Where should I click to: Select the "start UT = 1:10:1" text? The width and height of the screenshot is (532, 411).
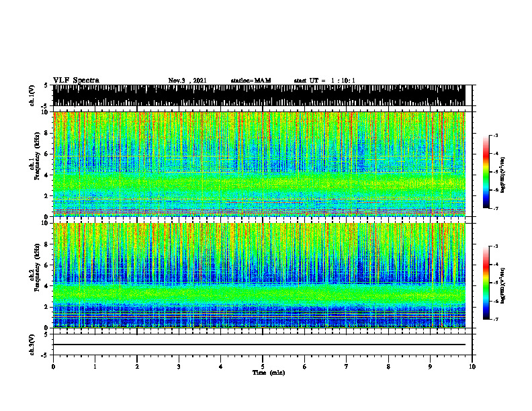324,81
